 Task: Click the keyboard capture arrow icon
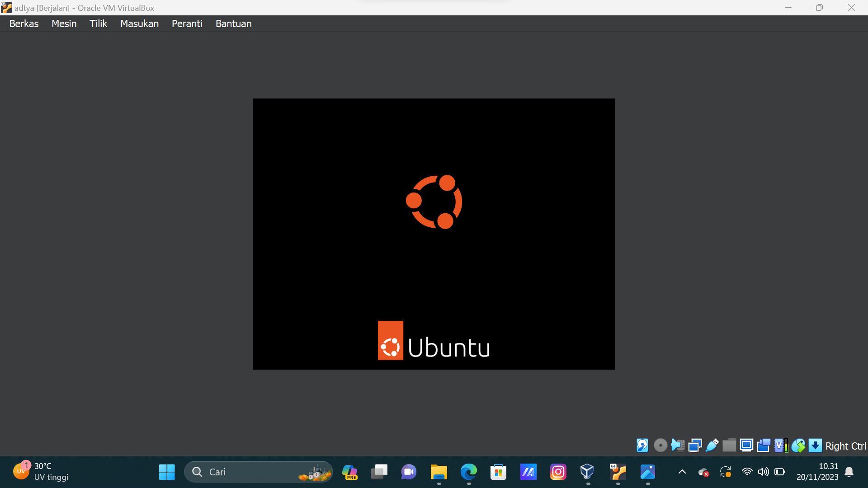815,446
